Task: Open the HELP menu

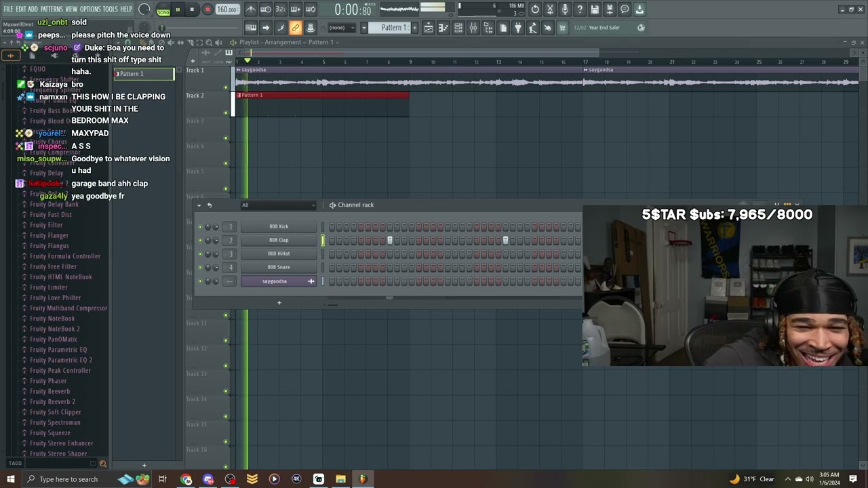Action: pyautogui.click(x=126, y=9)
